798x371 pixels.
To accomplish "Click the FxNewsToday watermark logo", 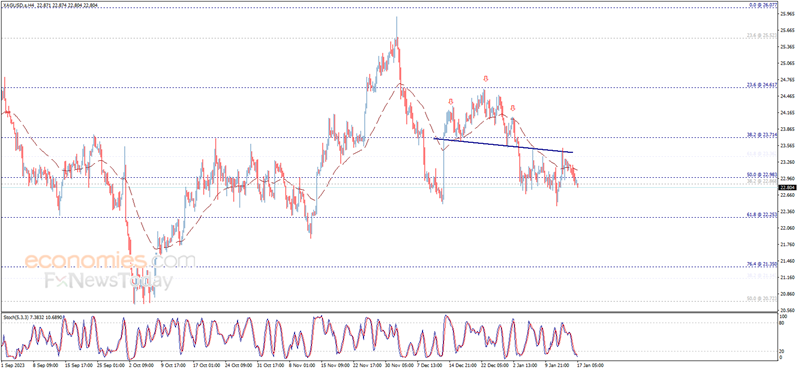I will pos(108,280).
